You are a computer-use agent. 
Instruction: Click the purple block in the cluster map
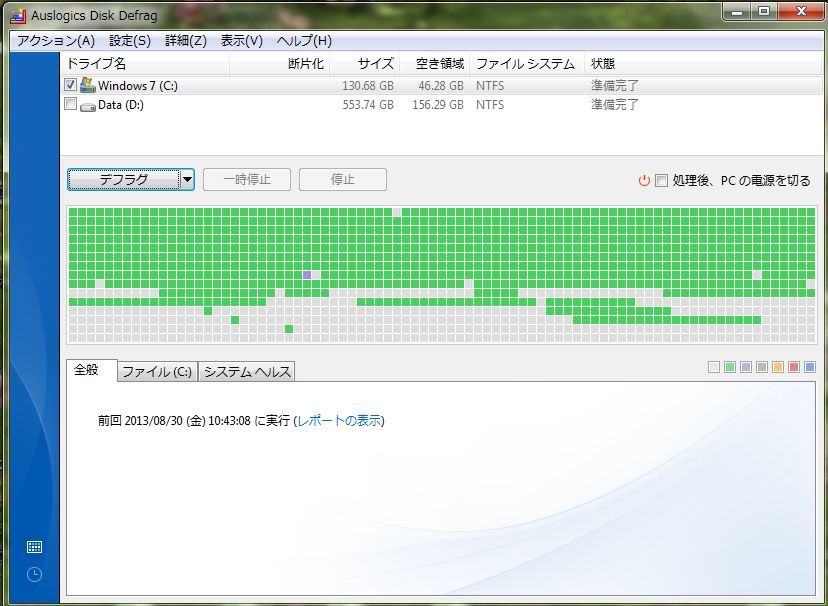coord(307,274)
